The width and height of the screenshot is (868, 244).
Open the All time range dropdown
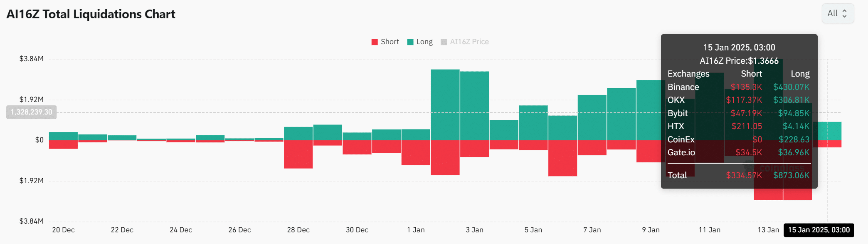coord(837,13)
